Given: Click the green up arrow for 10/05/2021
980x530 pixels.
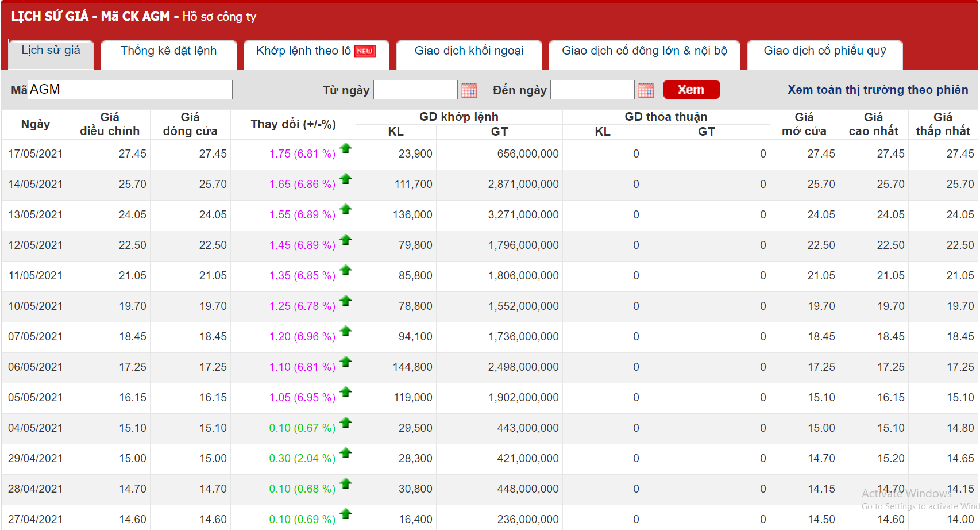Looking at the screenshot, I should 345,301.
